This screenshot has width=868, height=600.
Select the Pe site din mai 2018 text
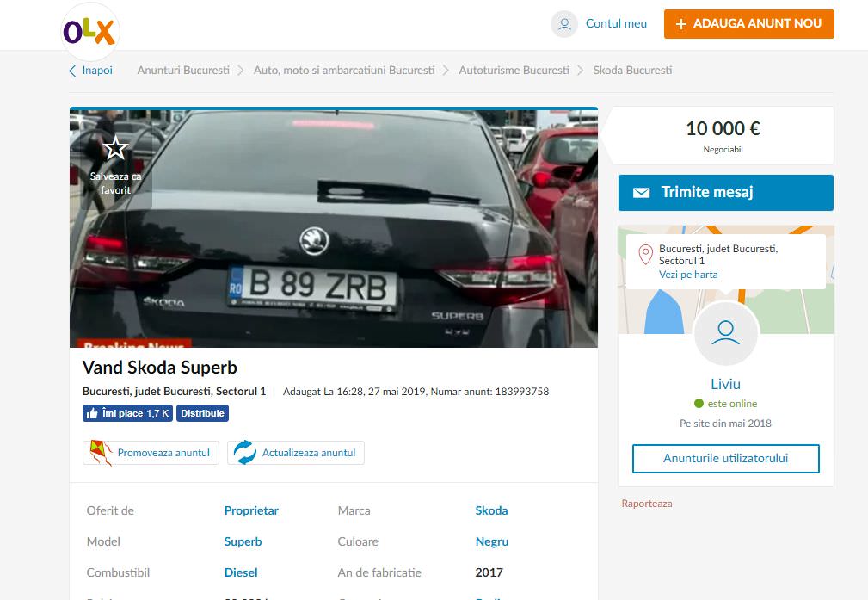click(x=726, y=424)
